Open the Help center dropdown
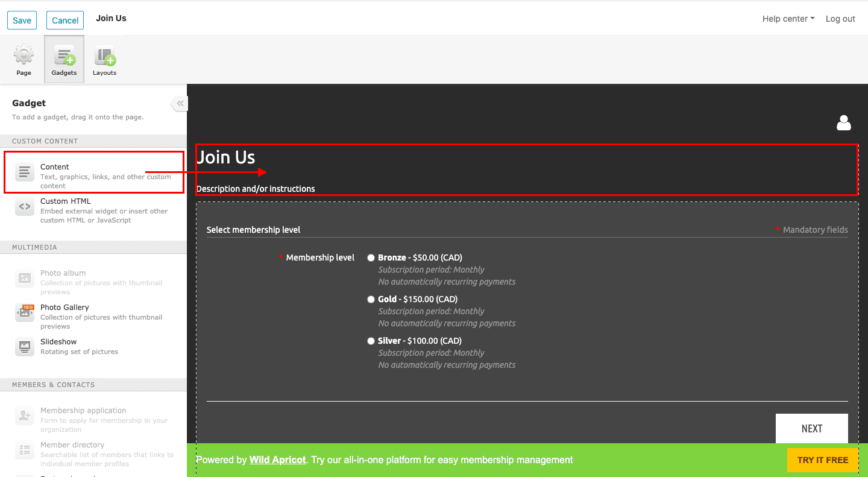This screenshot has height=477, width=868. click(x=788, y=19)
